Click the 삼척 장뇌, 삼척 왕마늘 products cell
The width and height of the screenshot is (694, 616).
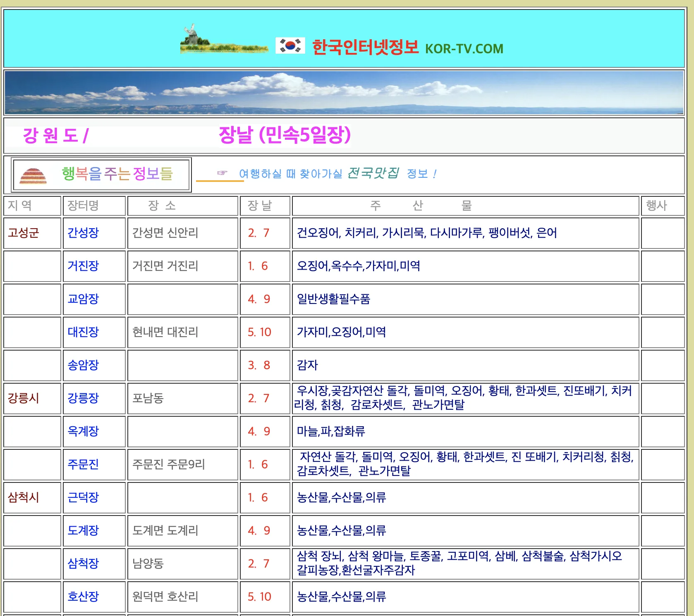[x=465, y=563]
